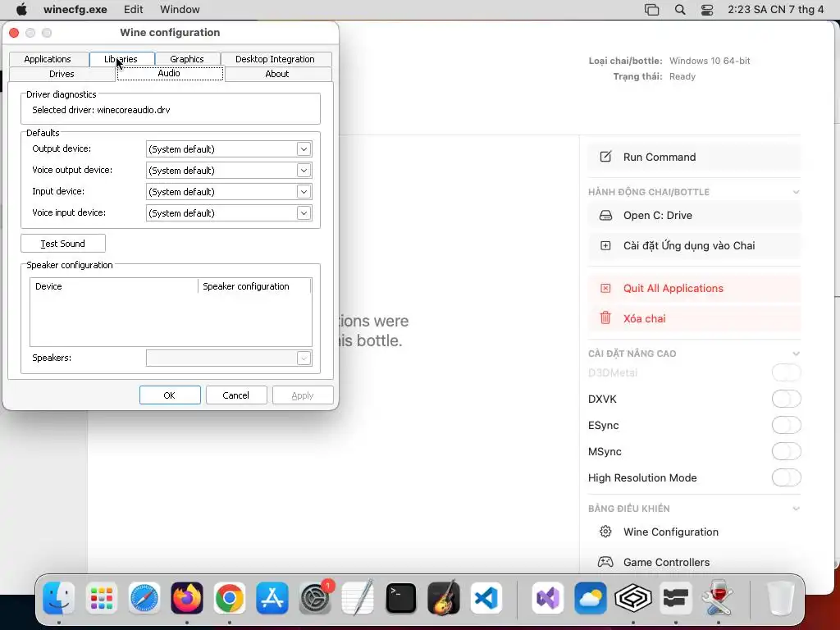
Task: Enable the ESync switch
Action: pos(787,426)
